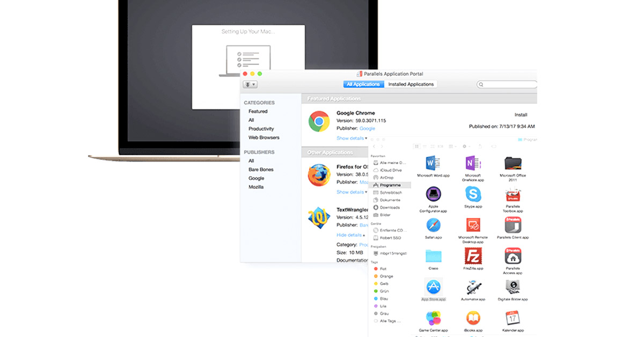Expand Show details for Firefox

(352, 192)
